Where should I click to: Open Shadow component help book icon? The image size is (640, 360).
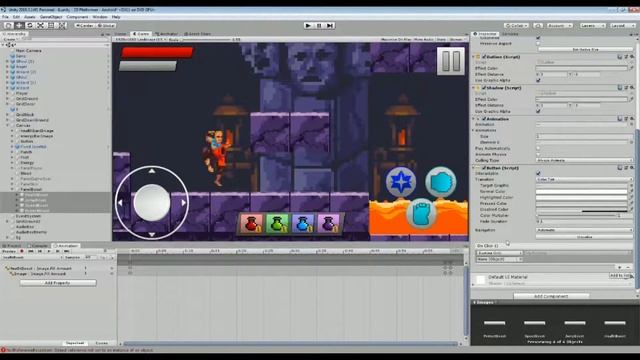(x=620, y=88)
